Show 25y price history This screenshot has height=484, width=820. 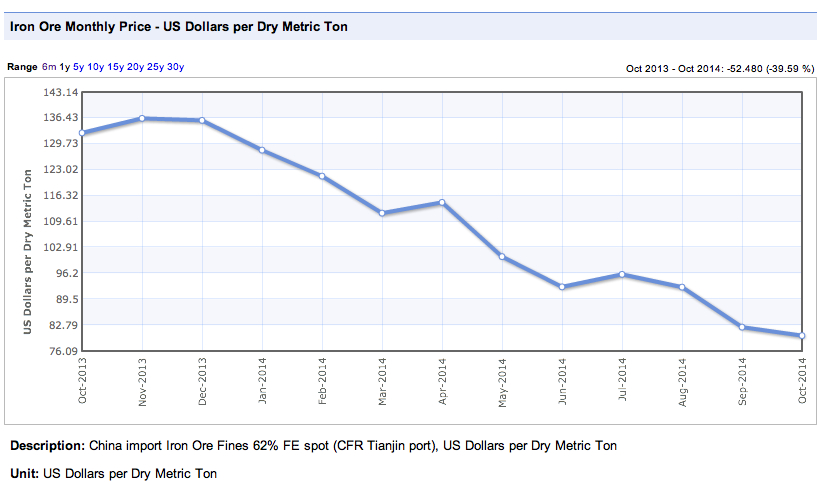click(155, 67)
